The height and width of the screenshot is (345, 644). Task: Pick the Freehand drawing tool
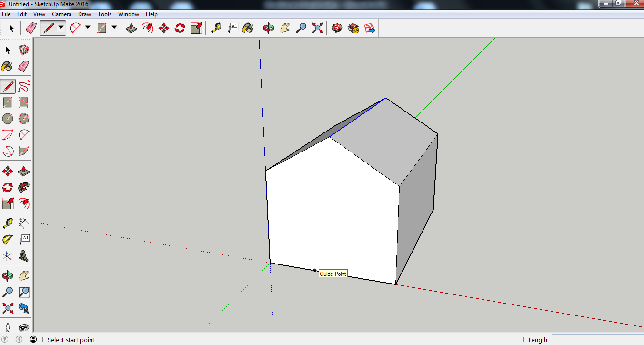[x=24, y=86]
